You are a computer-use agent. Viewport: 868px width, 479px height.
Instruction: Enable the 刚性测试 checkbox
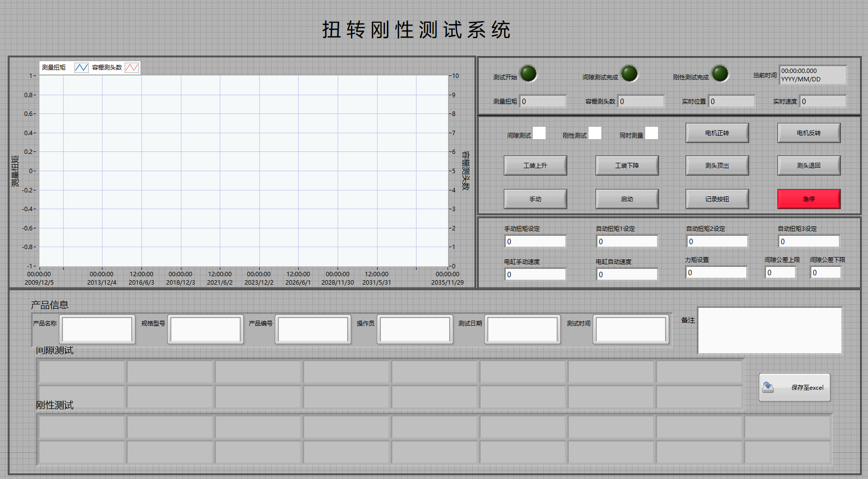(595, 133)
